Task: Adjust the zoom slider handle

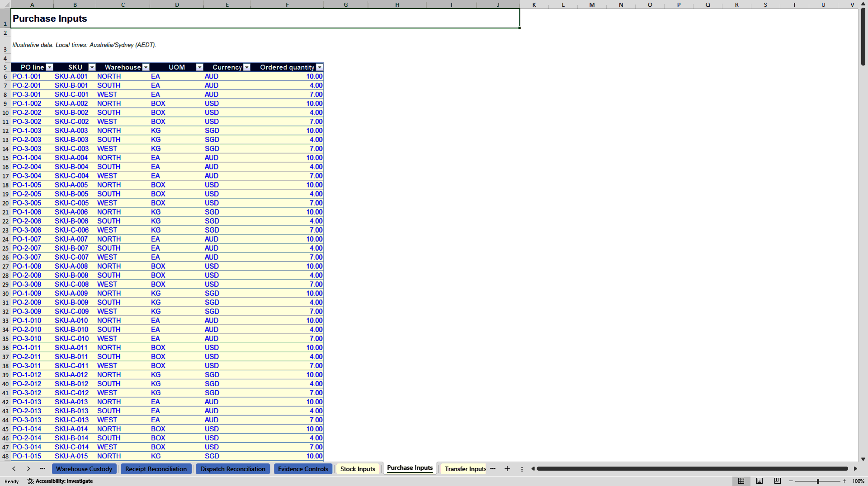Action: pos(818,481)
